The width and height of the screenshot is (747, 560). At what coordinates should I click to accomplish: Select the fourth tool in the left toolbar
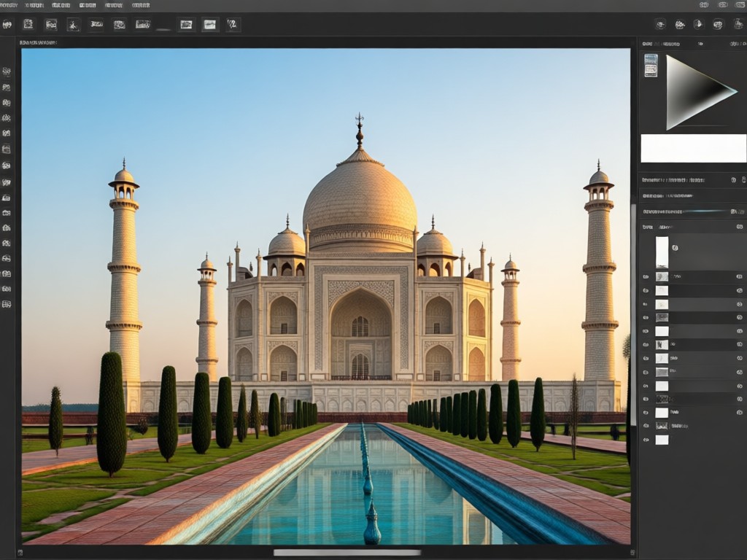[x=6, y=118]
